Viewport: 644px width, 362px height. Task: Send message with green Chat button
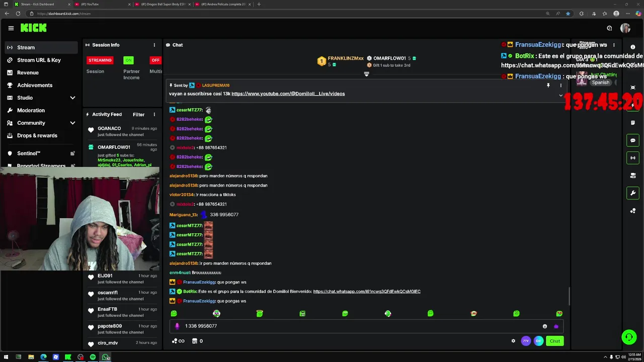pos(554,341)
